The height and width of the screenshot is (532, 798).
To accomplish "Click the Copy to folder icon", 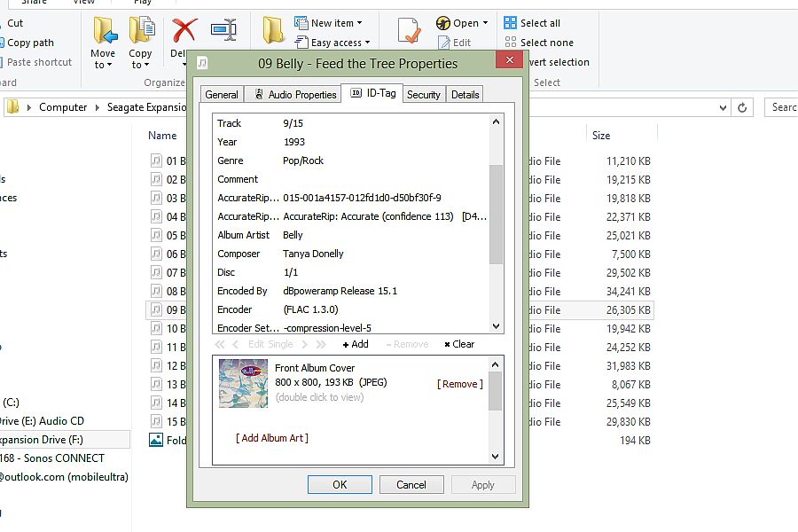I will click(x=141, y=31).
